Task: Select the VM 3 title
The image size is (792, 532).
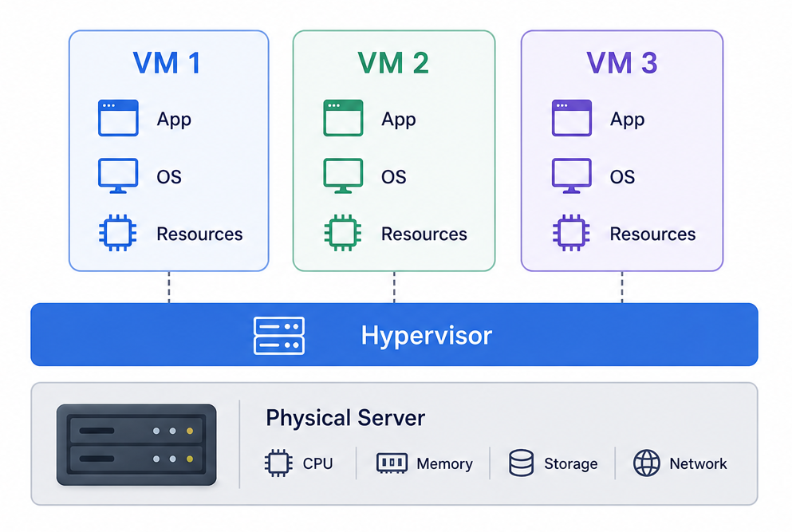Action: 622,63
